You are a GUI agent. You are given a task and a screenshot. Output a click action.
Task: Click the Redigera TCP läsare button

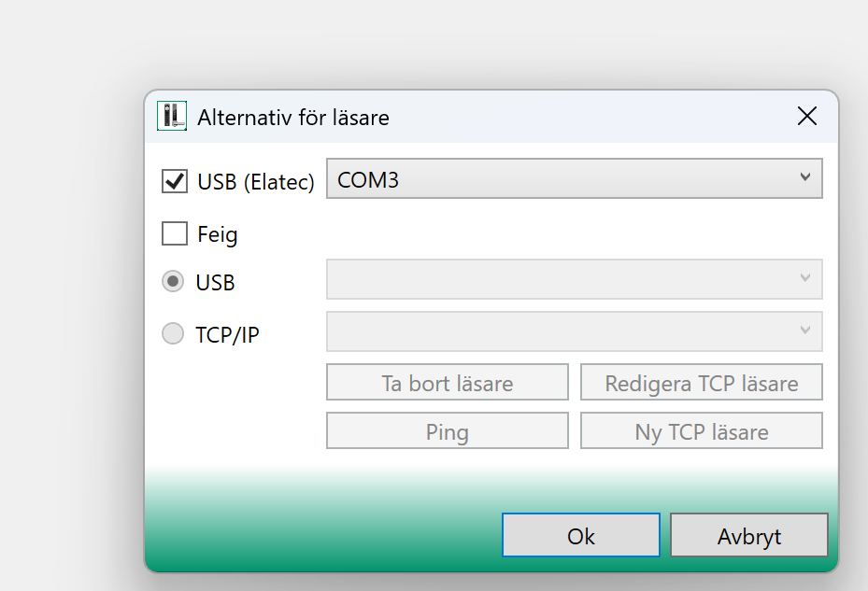point(701,383)
